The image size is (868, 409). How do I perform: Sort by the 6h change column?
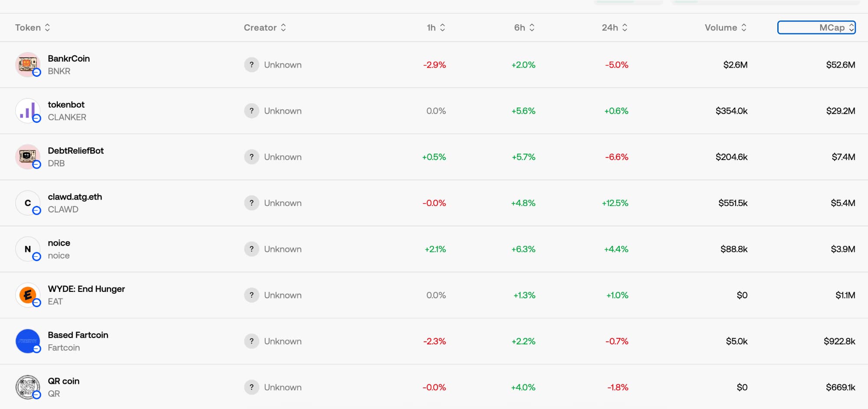524,28
